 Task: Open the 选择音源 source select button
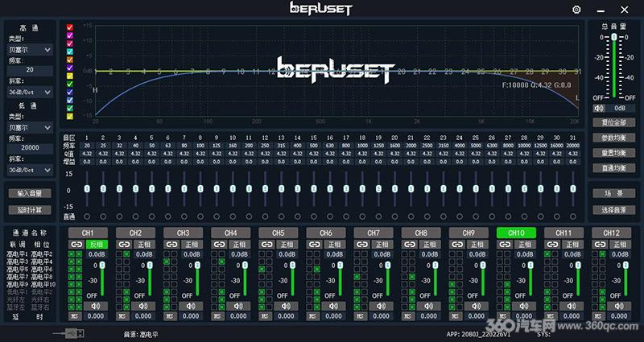(x=614, y=210)
